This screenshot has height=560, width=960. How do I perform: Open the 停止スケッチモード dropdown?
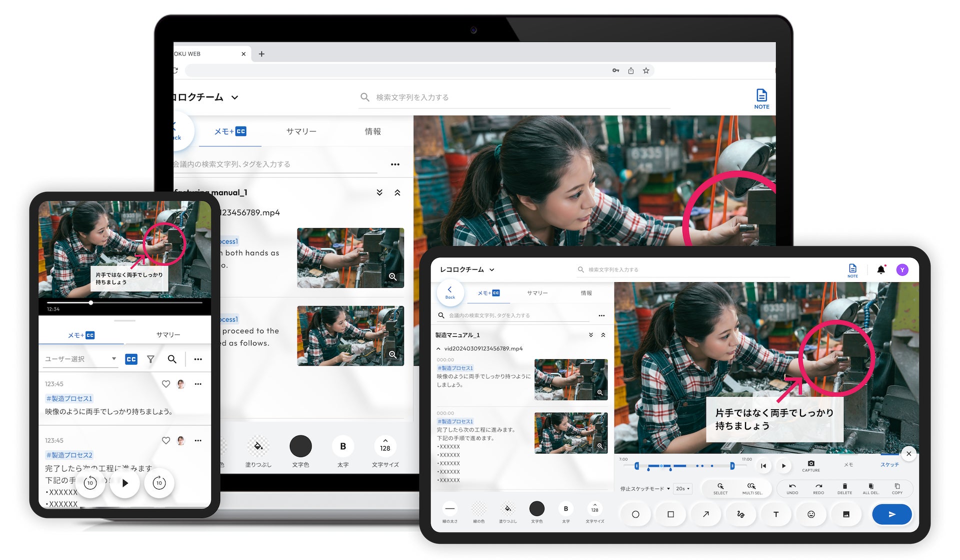[x=645, y=489]
